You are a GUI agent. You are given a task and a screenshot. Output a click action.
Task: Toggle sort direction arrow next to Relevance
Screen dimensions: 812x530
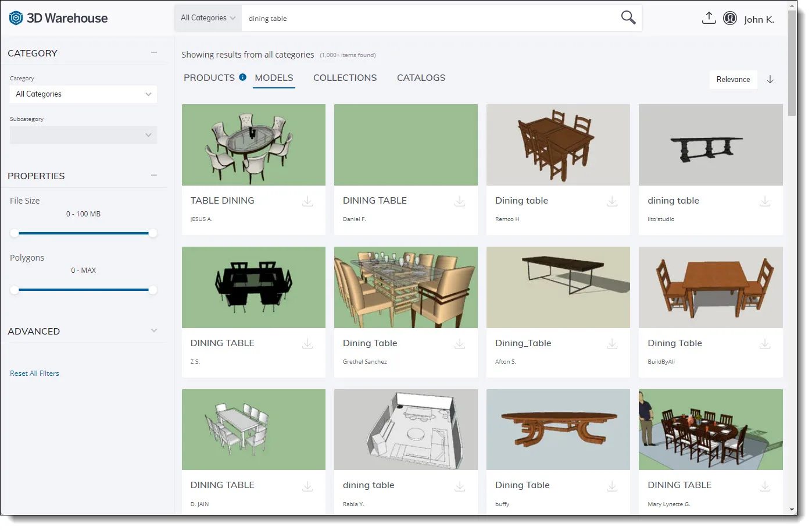pyautogui.click(x=770, y=80)
